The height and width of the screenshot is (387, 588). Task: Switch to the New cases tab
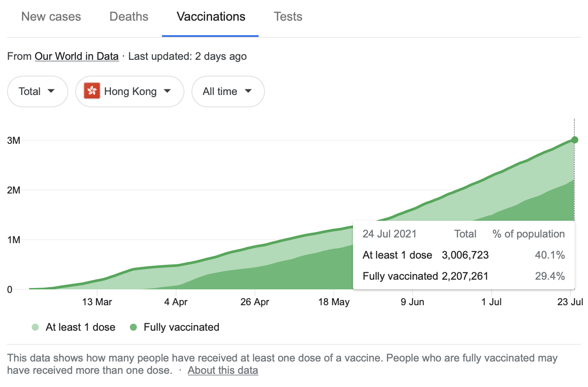click(x=51, y=17)
